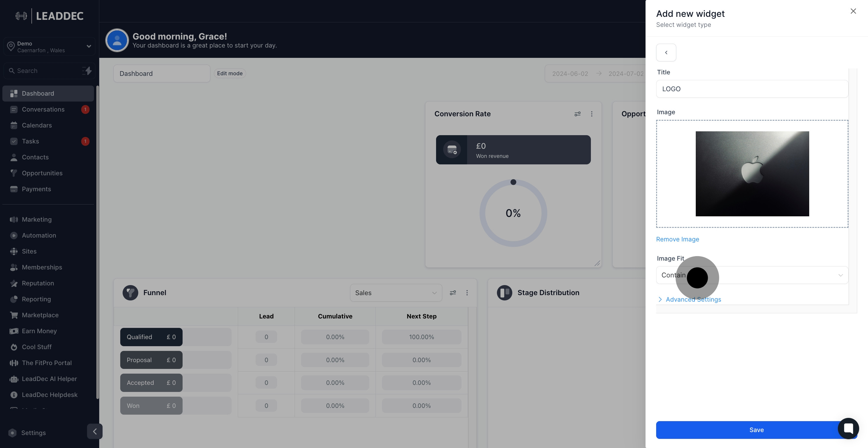Screen dimensions: 868x448
Task: Click the user avatar icon
Action: tap(117, 40)
